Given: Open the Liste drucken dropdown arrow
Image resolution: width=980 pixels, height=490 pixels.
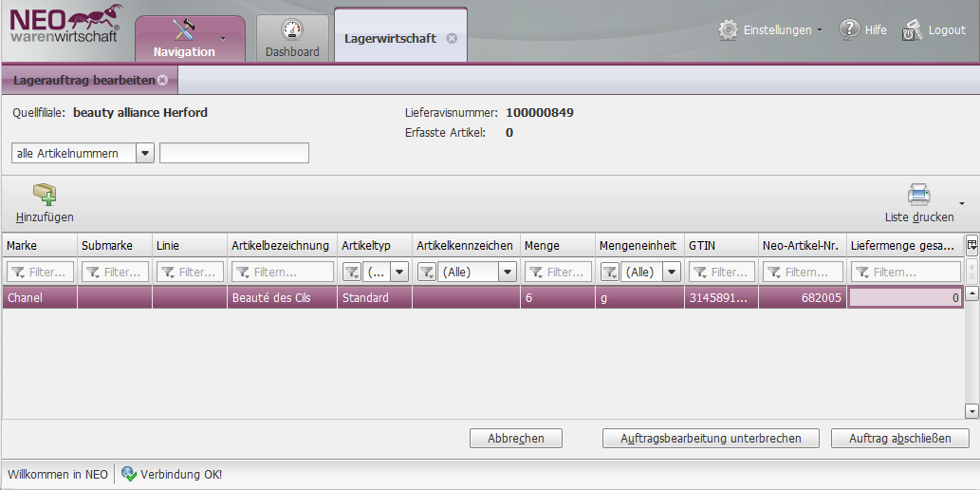Looking at the screenshot, I should click(961, 203).
